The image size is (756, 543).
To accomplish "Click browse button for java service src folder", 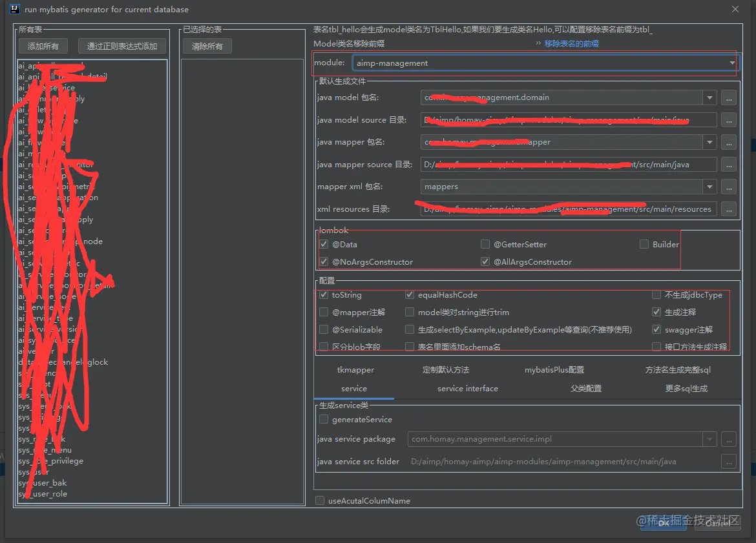I will pos(728,462).
